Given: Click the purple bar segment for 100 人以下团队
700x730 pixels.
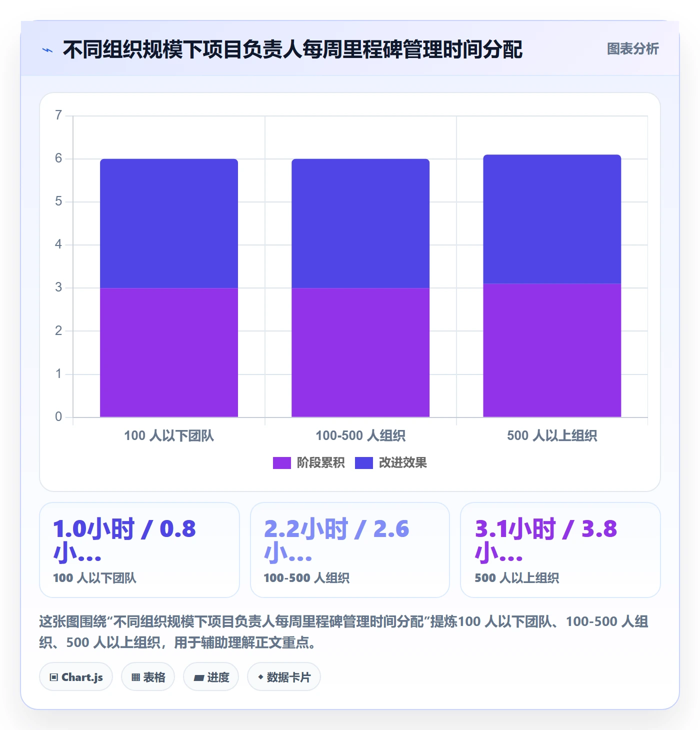Looking at the screenshot, I should pos(169,352).
